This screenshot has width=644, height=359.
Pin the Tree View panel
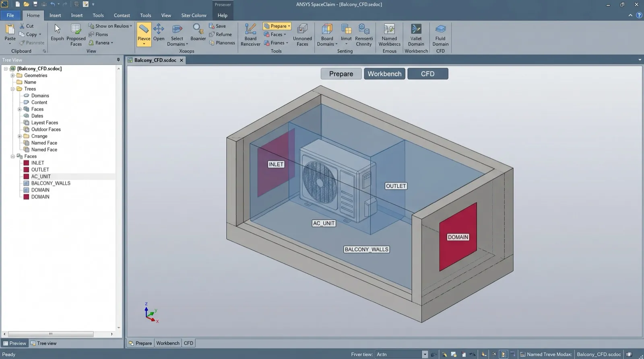[118, 60]
